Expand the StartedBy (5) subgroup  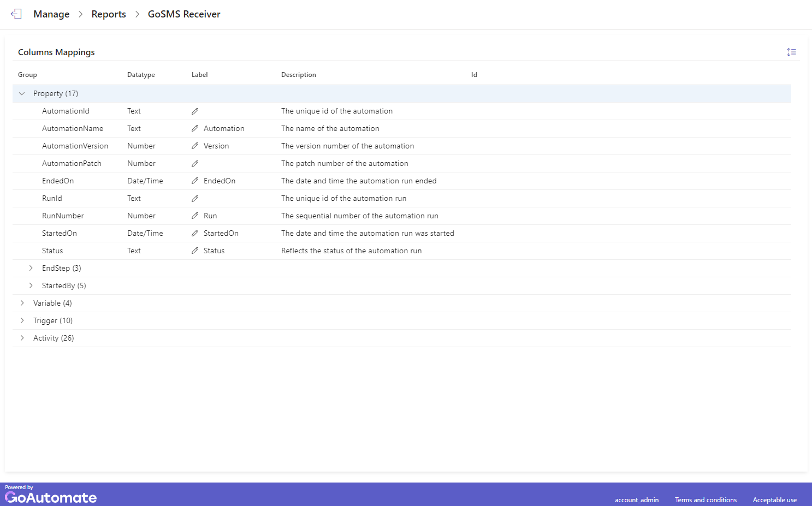31,285
